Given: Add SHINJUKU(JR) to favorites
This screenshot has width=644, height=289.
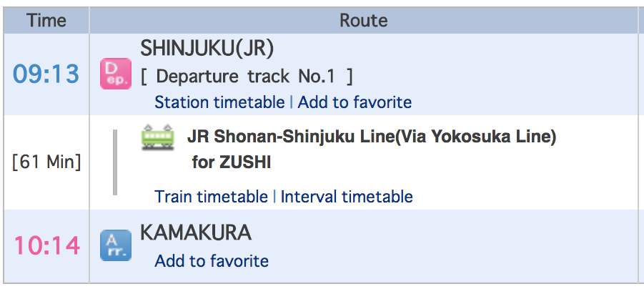Looking at the screenshot, I should (x=355, y=102).
